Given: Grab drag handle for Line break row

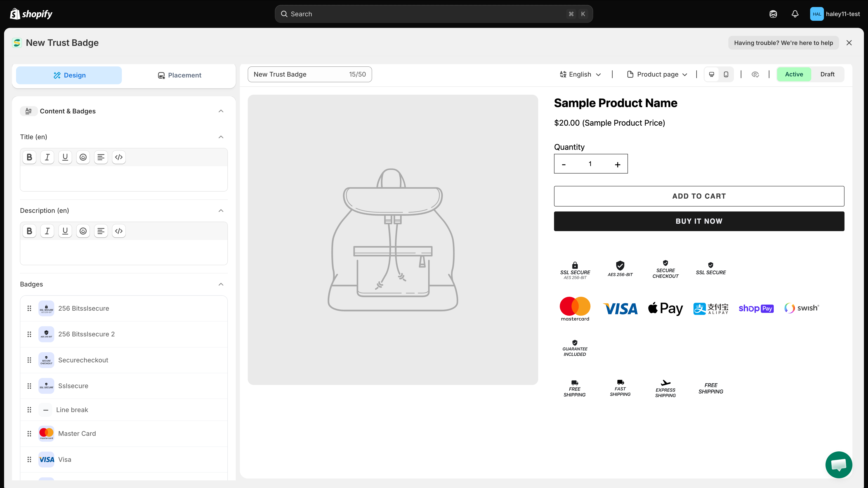Looking at the screenshot, I should (x=29, y=410).
